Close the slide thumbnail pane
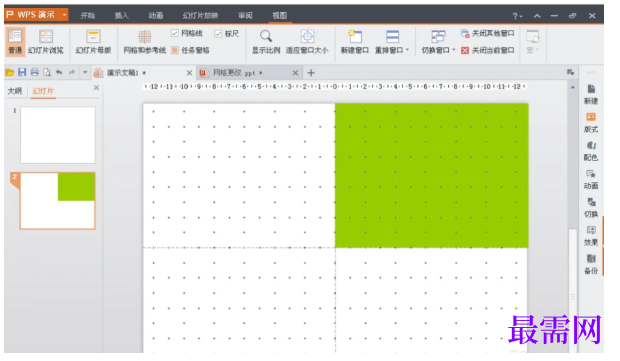This screenshot has width=620, height=361. [96, 88]
